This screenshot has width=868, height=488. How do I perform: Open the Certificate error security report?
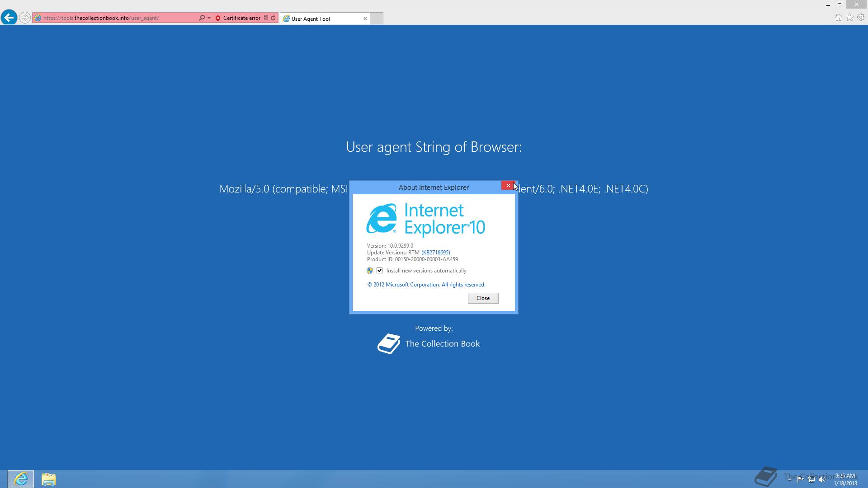point(241,18)
